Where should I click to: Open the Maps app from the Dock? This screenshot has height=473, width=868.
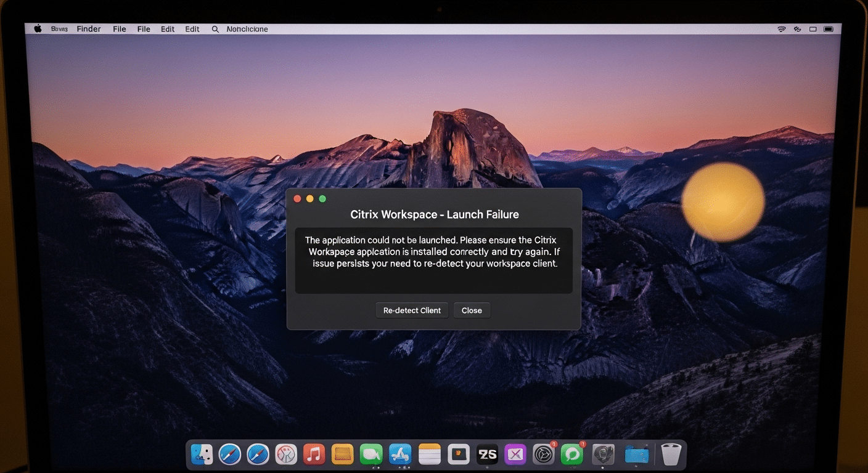pyautogui.click(x=285, y=455)
